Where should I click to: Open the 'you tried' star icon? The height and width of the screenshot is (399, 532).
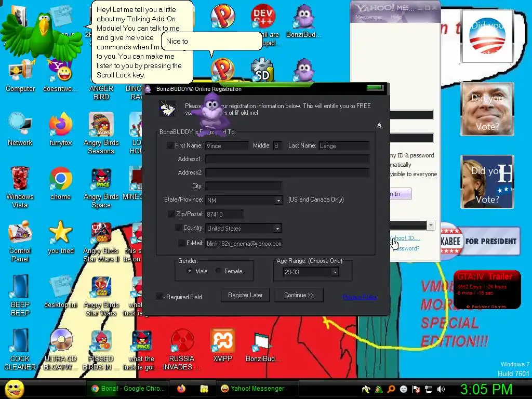60,237
